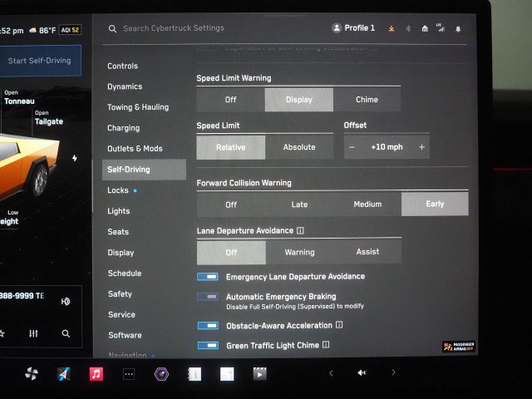This screenshot has height=399, width=532.
Task: Decrease speed offset with minus button
Action: (352, 147)
